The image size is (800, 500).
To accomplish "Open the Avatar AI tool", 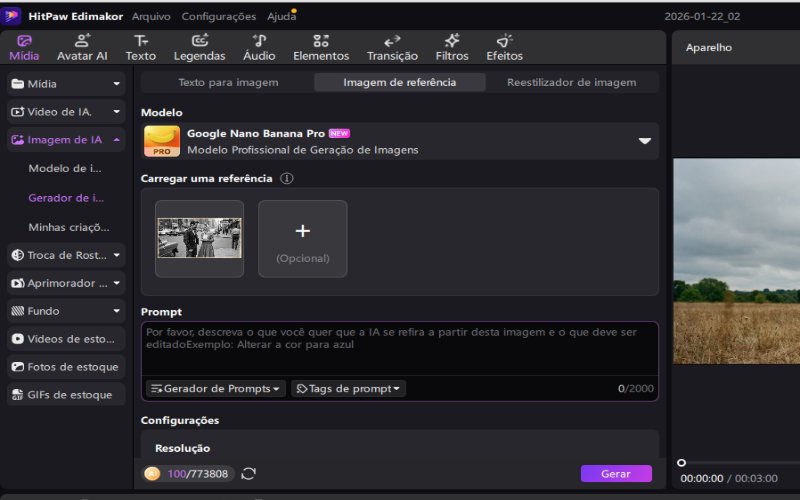I will pos(82,47).
